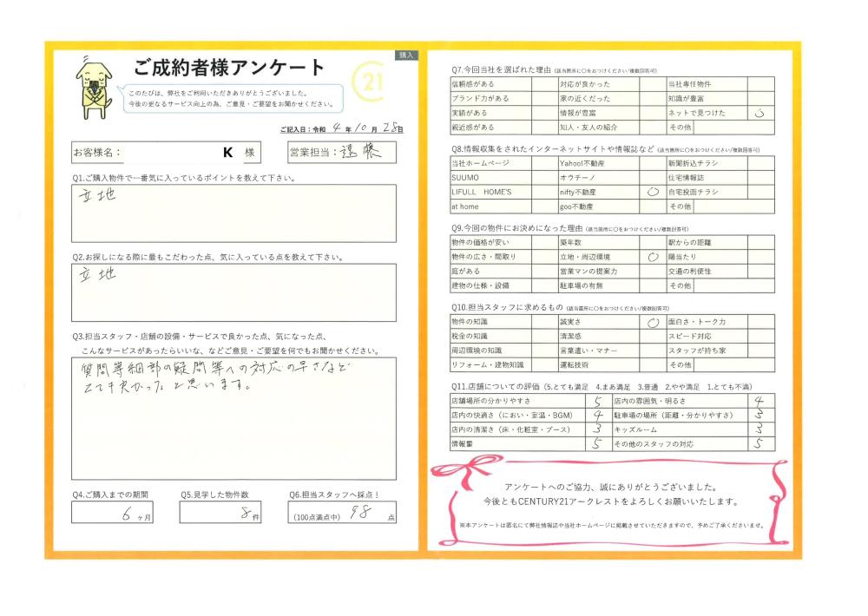Select the キッズルーム rating cell in Q11
868x616 pixels.
tap(759, 429)
